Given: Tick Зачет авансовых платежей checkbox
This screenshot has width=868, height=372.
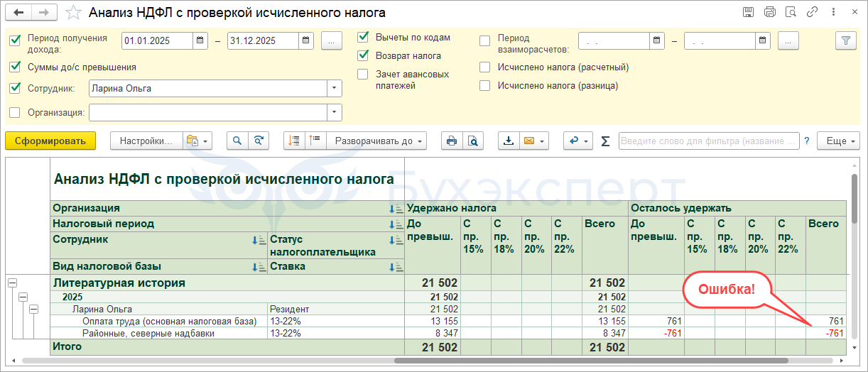Looking at the screenshot, I should pos(363,74).
